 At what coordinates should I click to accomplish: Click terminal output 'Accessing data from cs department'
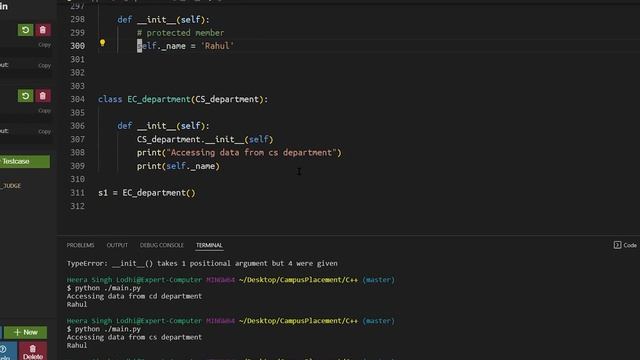pos(134,337)
